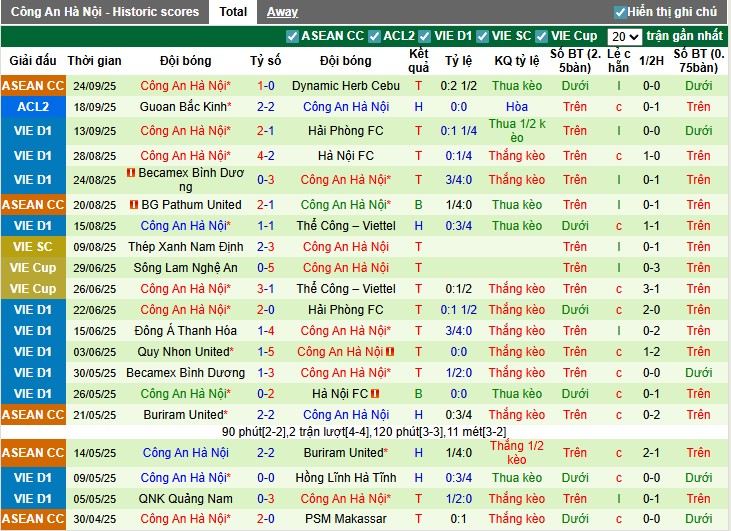Open the 1-5 score against Quy Nhon United
Image resolution: width=731 pixels, height=531 pixels.
tap(266, 352)
